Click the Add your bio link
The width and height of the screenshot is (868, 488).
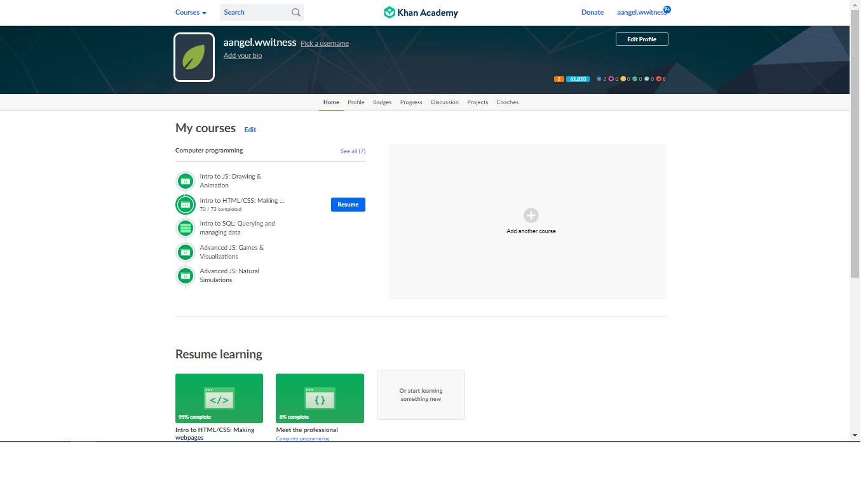coord(243,55)
